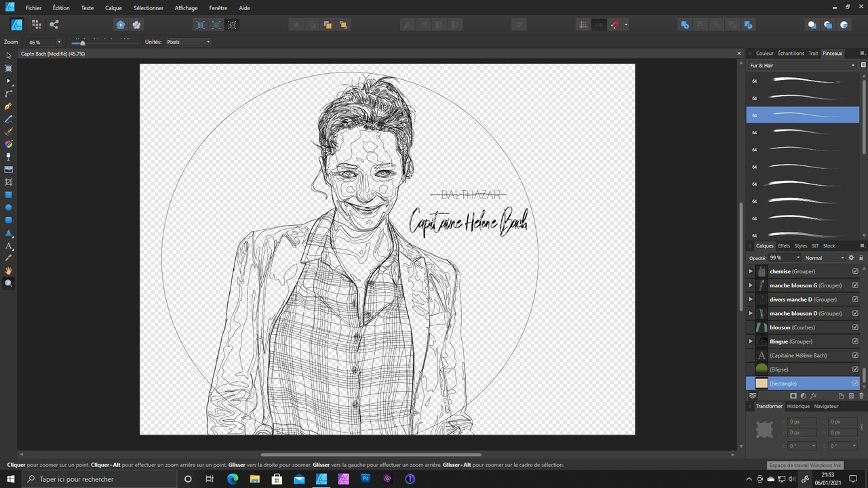Select the Pencil tool
The width and height of the screenshot is (868, 488).
pyautogui.click(x=9, y=119)
